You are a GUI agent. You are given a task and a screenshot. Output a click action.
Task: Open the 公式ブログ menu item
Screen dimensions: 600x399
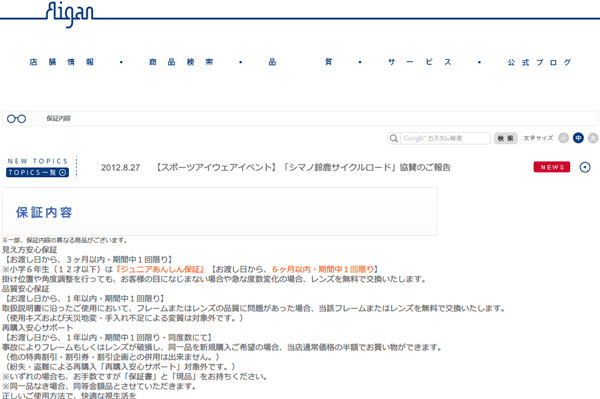(539, 62)
